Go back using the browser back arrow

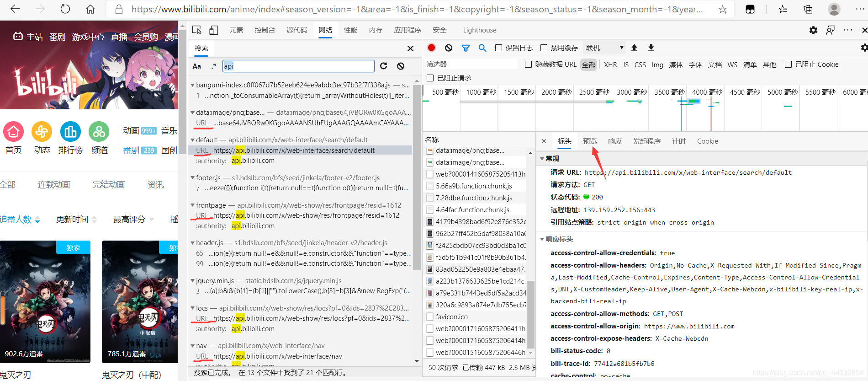15,9
